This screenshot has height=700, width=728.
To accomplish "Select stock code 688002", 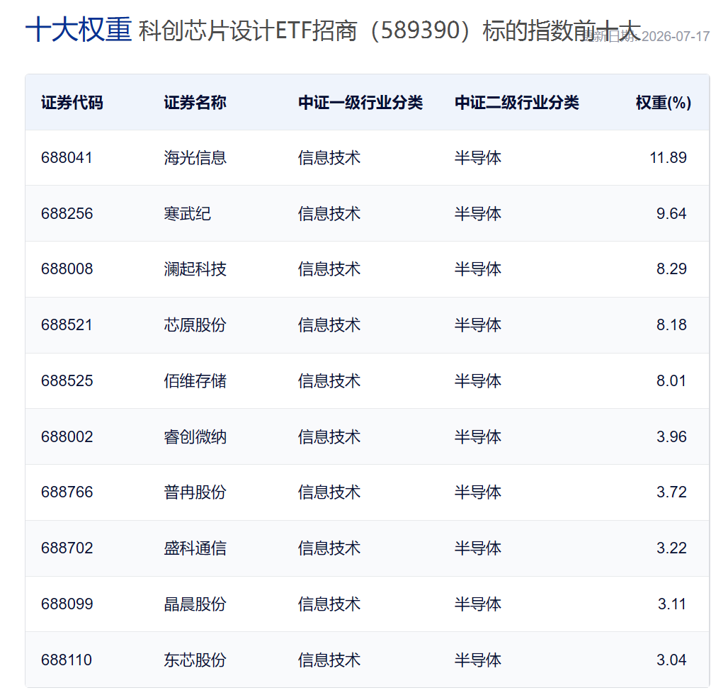I will 67,436.
